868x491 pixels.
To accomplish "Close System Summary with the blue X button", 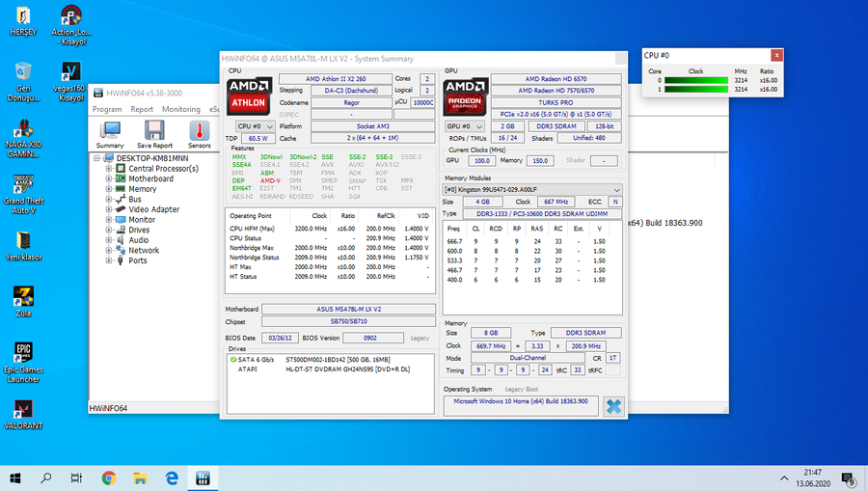I will (x=613, y=406).
